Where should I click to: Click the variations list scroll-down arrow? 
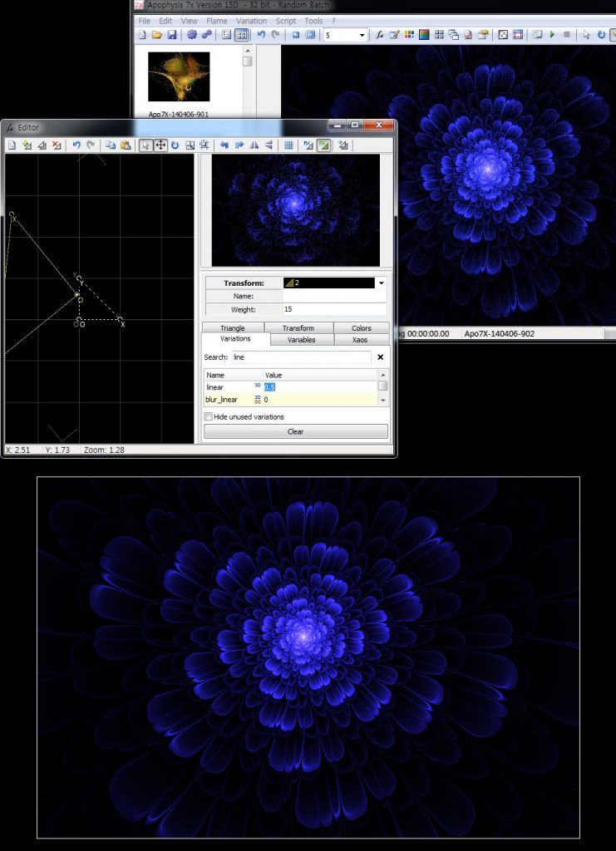[x=382, y=401]
